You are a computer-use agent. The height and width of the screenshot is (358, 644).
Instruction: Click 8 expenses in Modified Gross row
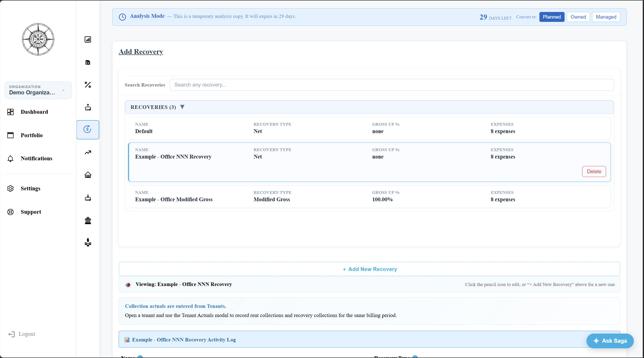(x=503, y=199)
